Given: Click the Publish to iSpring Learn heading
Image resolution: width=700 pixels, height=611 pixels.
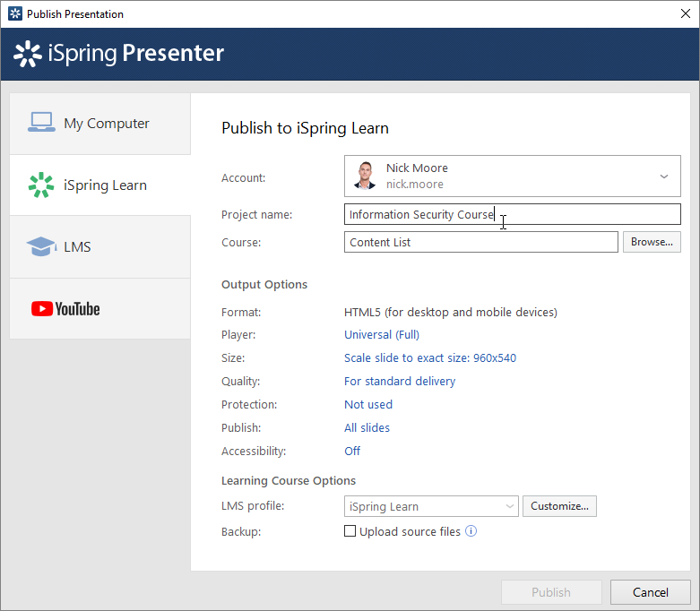Looking at the screenshot, I should tap(305, 128).
